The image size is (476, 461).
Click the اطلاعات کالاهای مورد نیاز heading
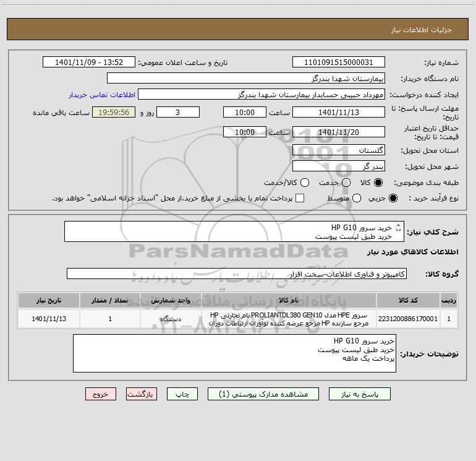pos(413,252)
